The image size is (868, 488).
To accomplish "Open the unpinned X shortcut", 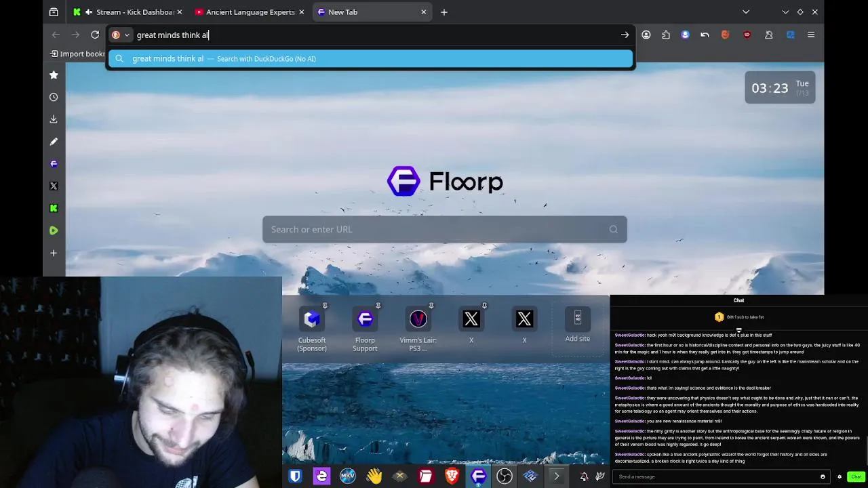I will [x=524, y=325].
